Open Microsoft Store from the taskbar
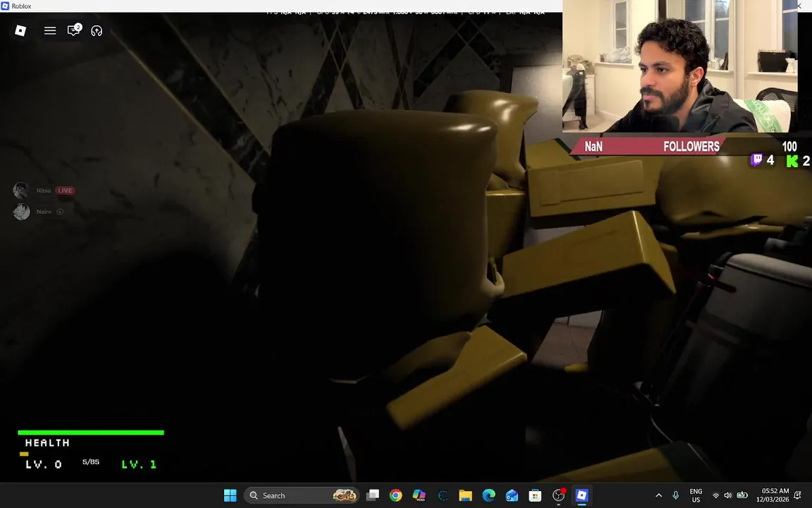 [x=535, y=495]
